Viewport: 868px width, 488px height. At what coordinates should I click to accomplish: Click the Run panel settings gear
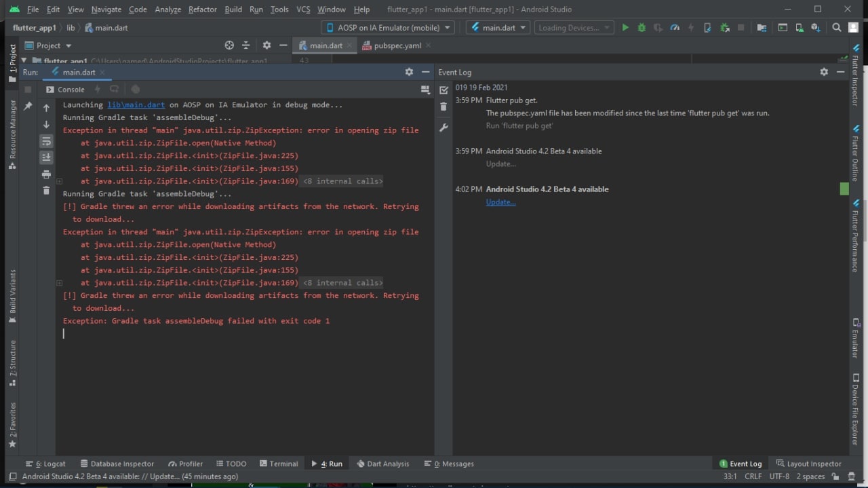409,72
